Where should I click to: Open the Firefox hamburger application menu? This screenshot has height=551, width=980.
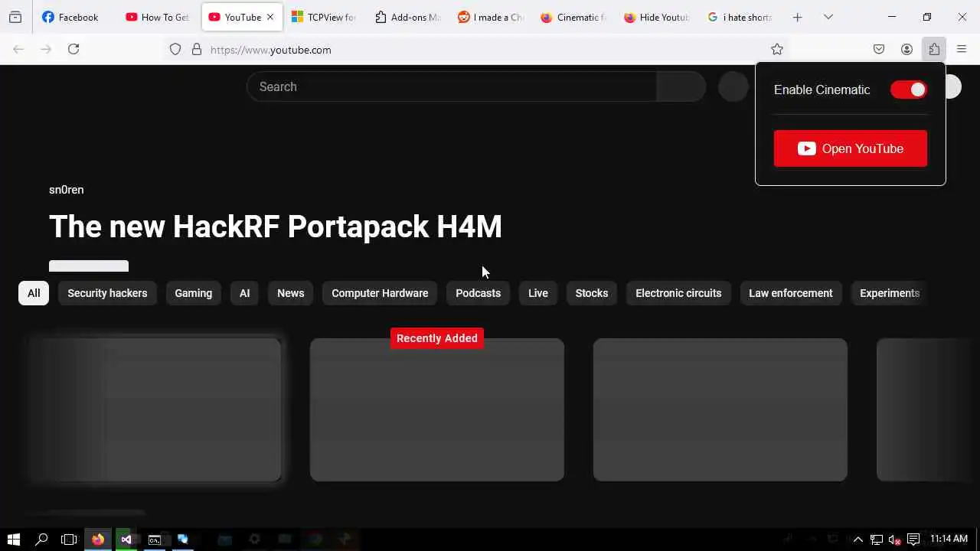(x=962, y=49)
